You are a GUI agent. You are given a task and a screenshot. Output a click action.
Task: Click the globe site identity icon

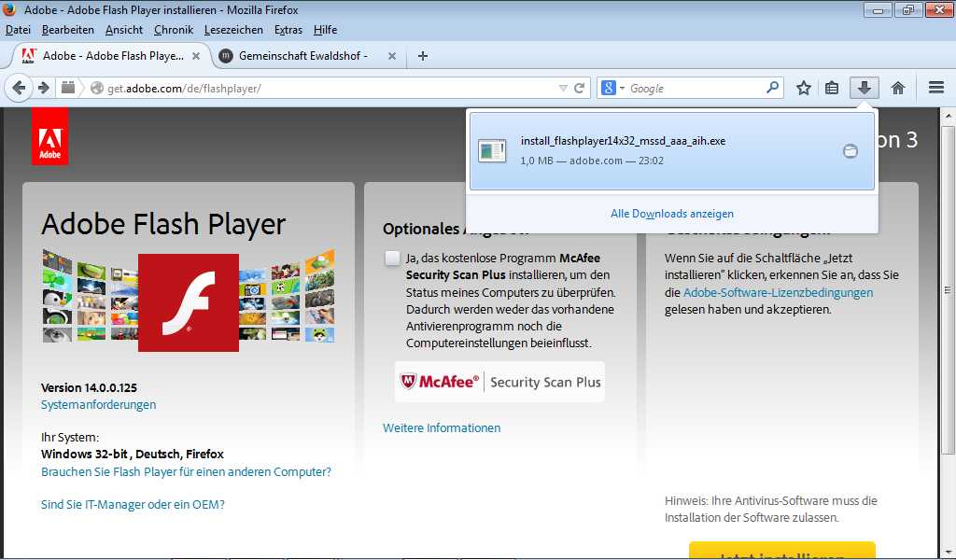[x=96, y=89]
